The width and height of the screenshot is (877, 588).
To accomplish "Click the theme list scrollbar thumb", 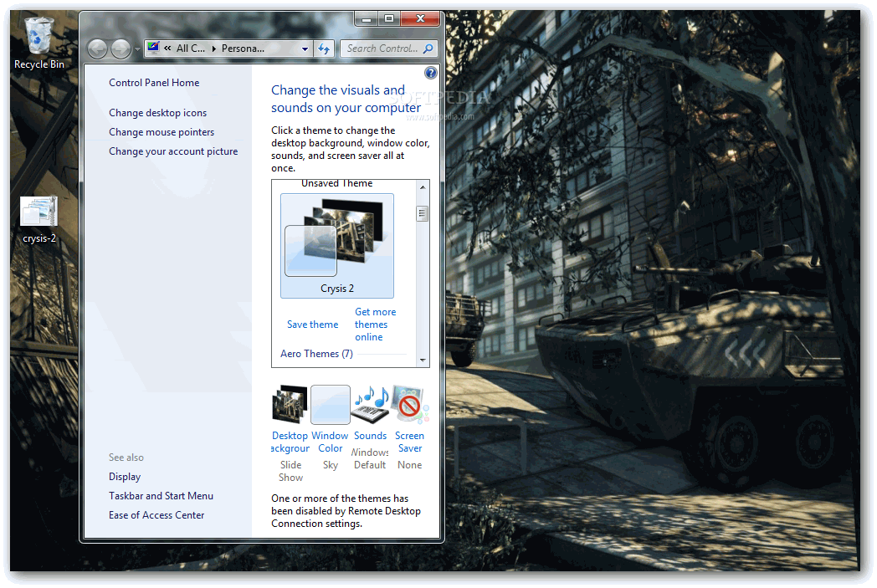I will (x=423, y=213).
